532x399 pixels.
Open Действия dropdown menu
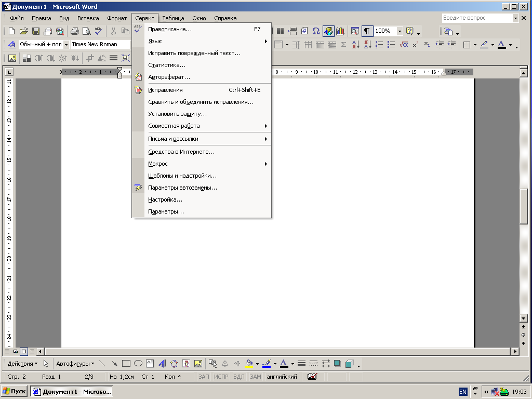click(22, 364)
